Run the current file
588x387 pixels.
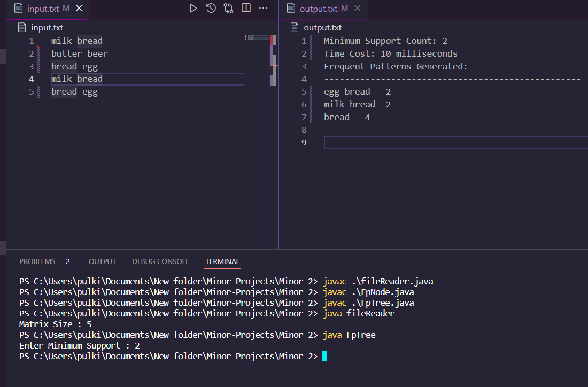[194, 7]
